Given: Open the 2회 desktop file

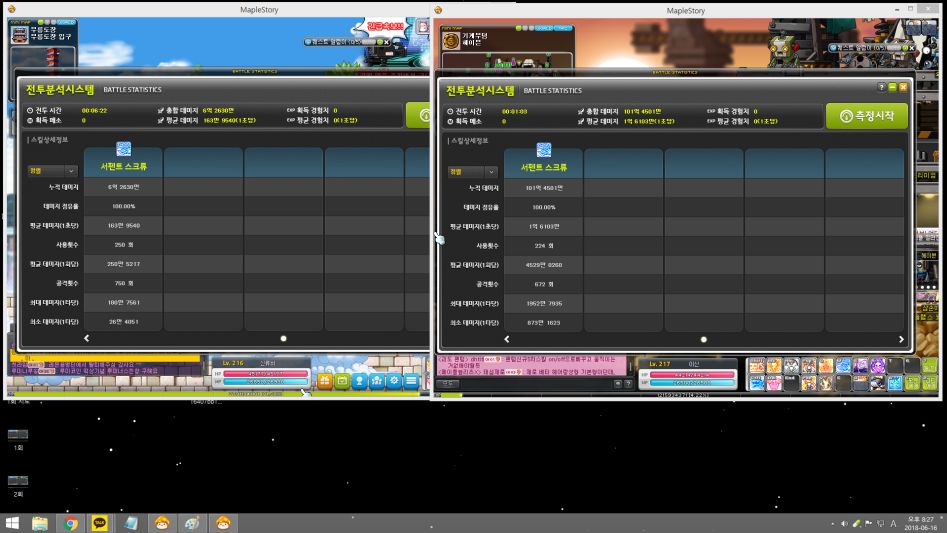Looking at the screenshot, I should click(18, 483).
